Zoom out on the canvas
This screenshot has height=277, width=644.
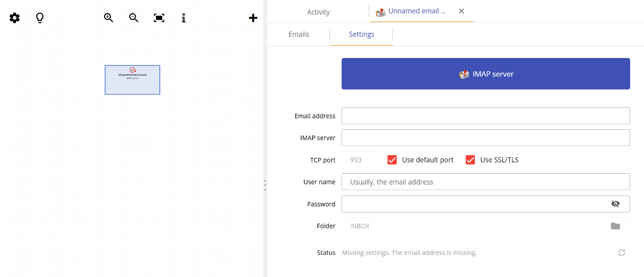coord(133,18)
